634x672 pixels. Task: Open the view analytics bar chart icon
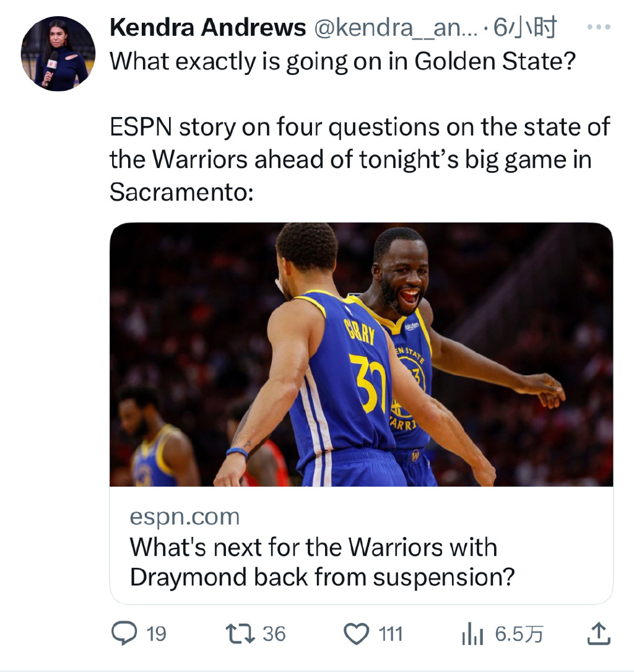pos(473,634)
